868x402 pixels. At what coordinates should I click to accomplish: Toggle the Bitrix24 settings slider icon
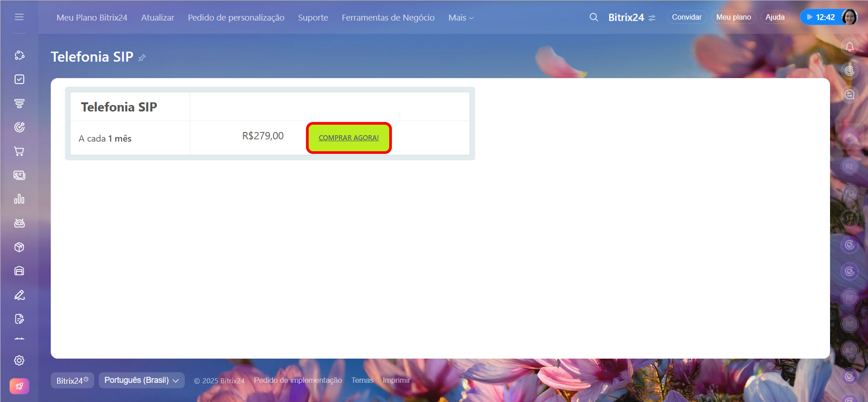pos(652,18)
